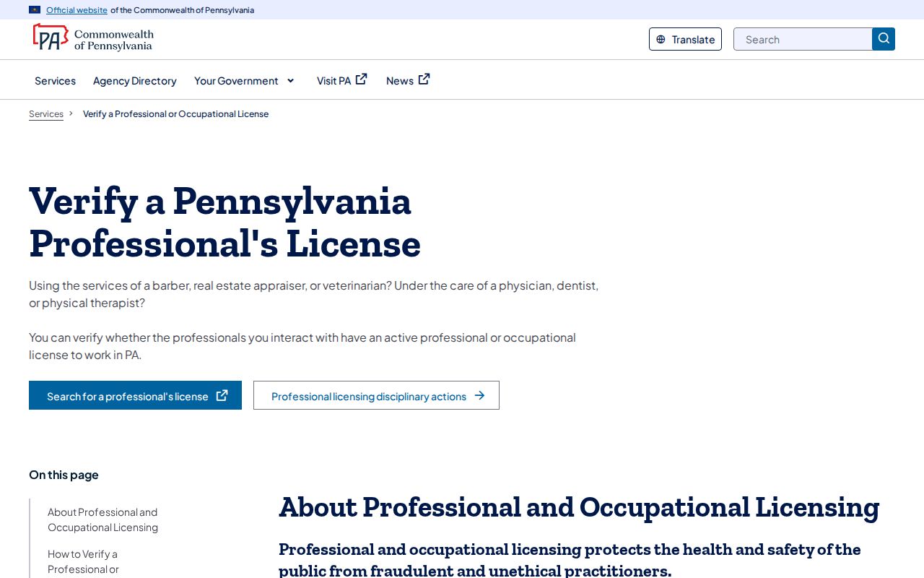Click the Commonwealth of Pennsylvania PA logo
Image resolution: width=924 pixels, height=578 pixels.
[93, 38]
